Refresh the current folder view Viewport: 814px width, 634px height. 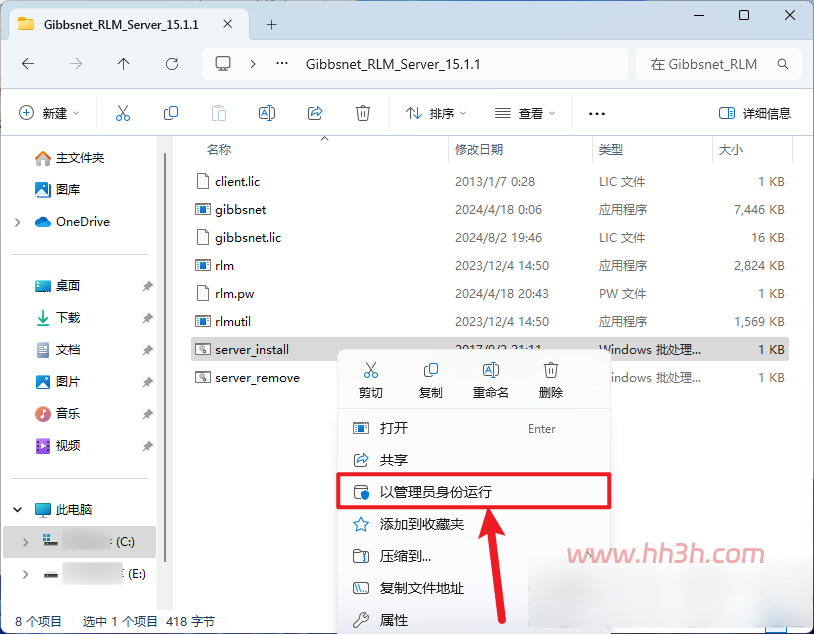pos(172,64)
